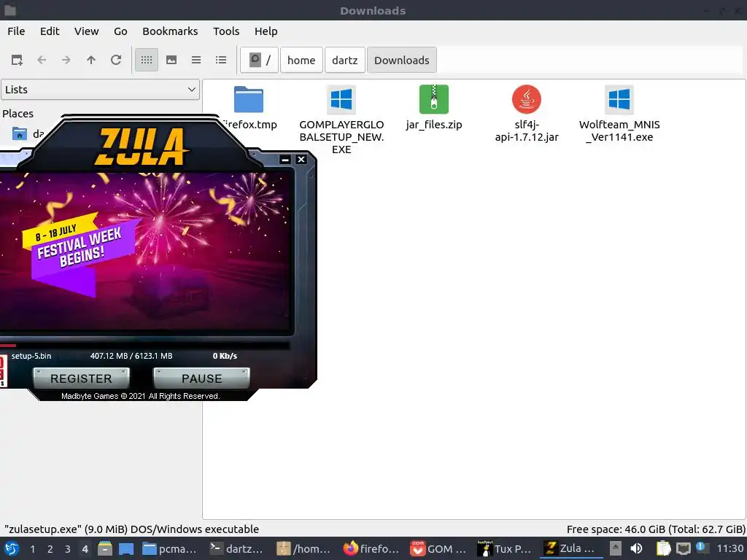Screen dimensions: 747x560
Task: Open the Bookmarks menu
Action: [x=170, y=31]
